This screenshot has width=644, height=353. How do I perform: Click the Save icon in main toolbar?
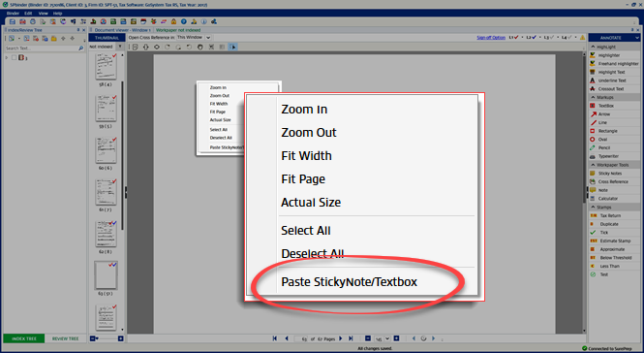coord(13,21)
